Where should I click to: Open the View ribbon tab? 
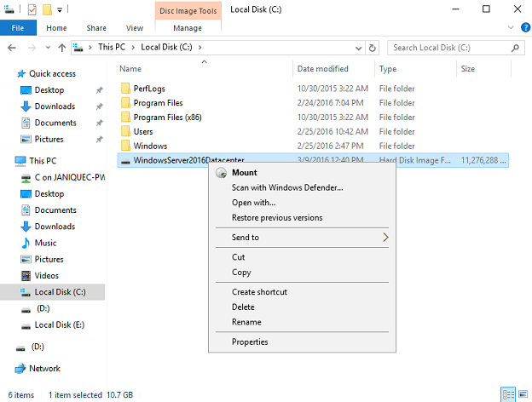pyautogui.click(x=135, y=28)
